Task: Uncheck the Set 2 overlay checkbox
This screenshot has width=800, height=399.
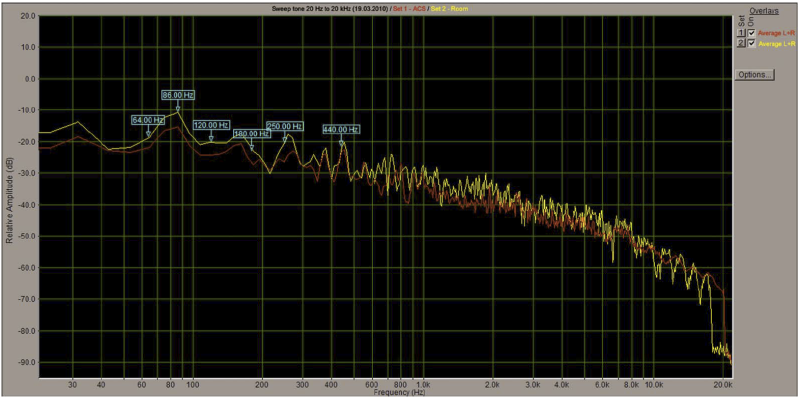Action: 751,43
